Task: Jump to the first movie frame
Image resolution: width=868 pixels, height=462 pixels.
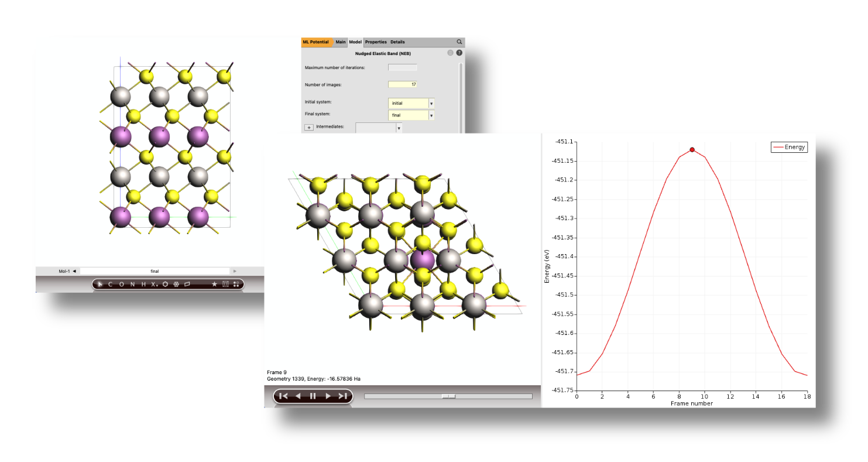Action: [283, 396]
